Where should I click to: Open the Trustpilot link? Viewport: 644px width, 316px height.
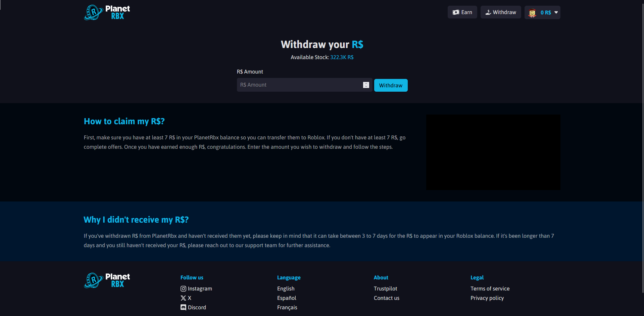(385, 288)
